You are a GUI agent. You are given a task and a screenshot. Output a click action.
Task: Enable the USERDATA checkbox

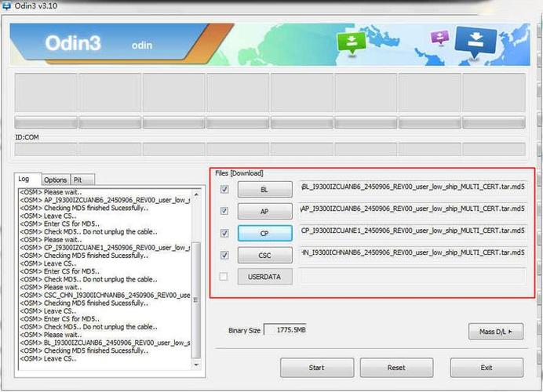click(x=225, y=277)
